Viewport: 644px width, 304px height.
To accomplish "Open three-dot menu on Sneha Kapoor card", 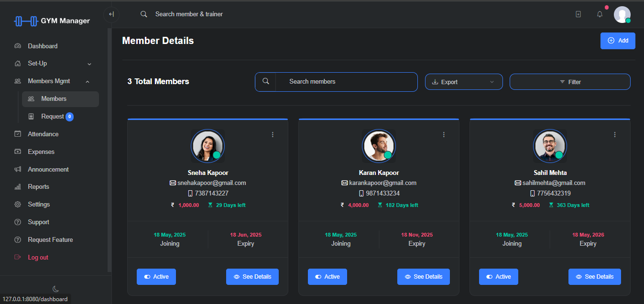I will pyautogui.click(x=273, y=135).
